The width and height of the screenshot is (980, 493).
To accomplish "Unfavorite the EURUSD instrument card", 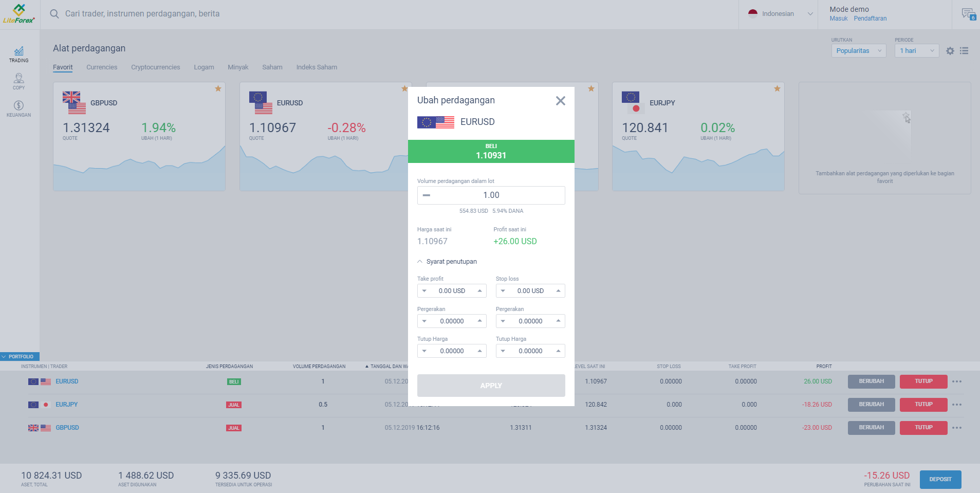I will [404, 88].
